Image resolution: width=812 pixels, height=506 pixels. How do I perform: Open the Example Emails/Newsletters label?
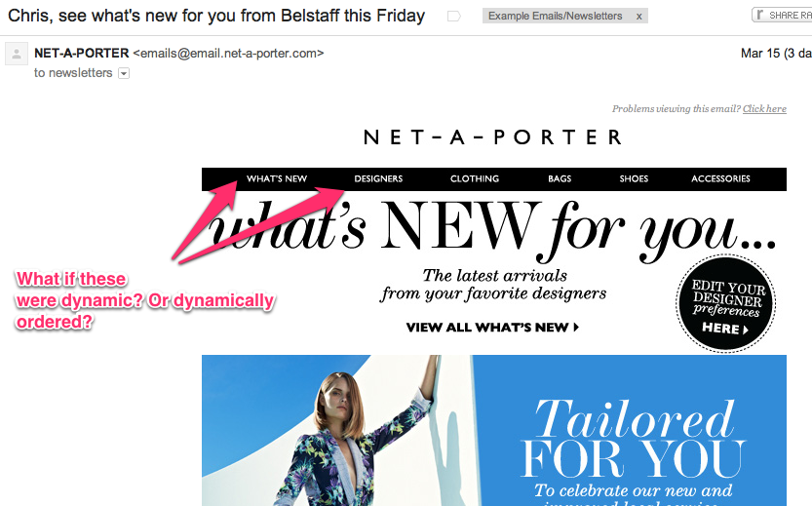[557, 17]
